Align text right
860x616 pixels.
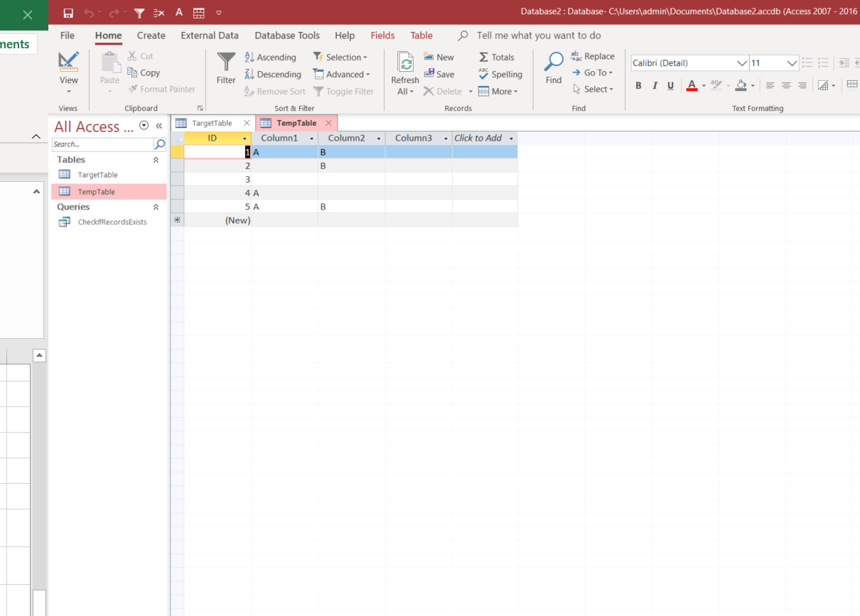click(802, 86)
